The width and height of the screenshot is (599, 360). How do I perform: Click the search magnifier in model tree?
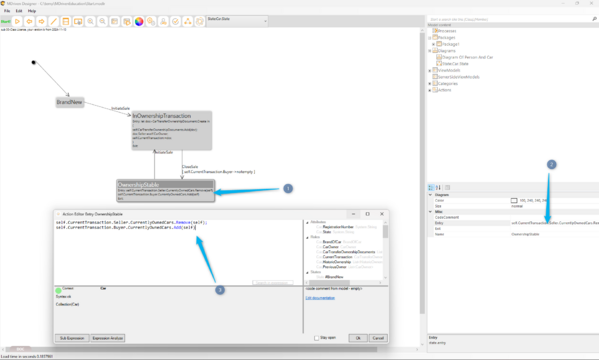[x=594, y=19]
